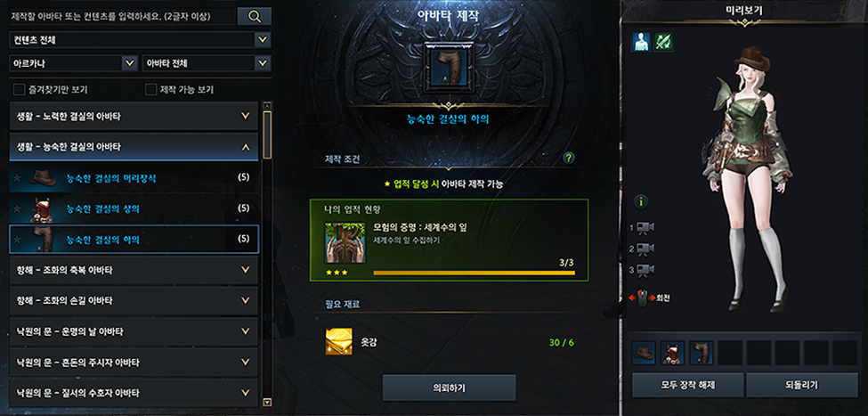Collapse 생활 – 능숙한 결실의 아바타 group

134,147
